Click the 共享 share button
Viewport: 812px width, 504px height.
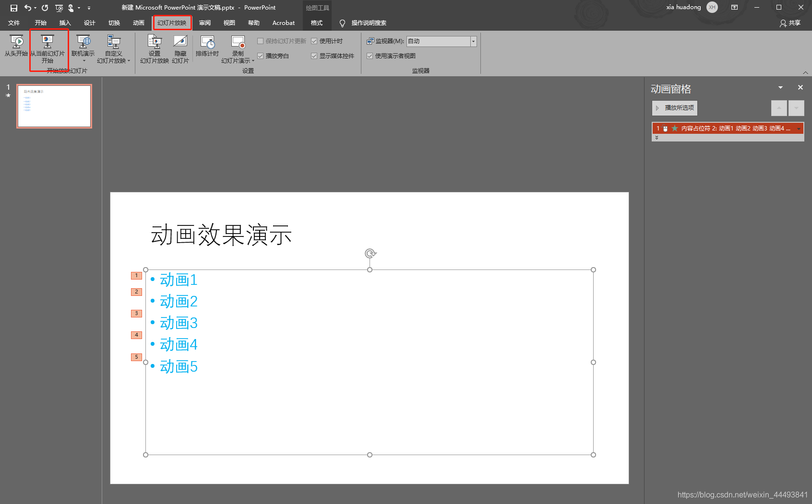click(x=790, y=23)
